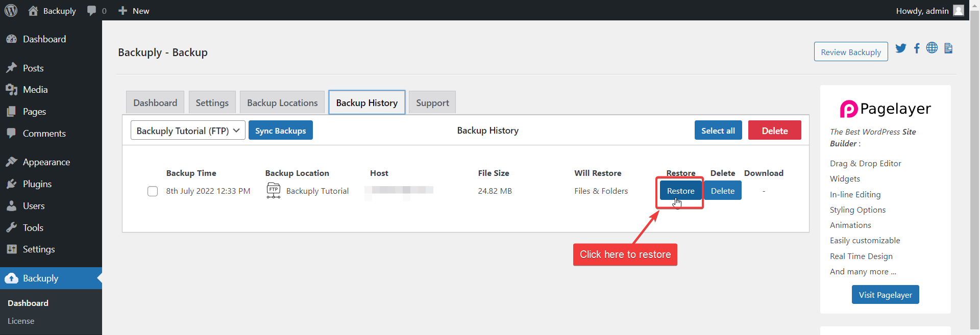
Task: Open the Backuply Tutorial (FTP) location dropdown
Action: tap(188, 131)
